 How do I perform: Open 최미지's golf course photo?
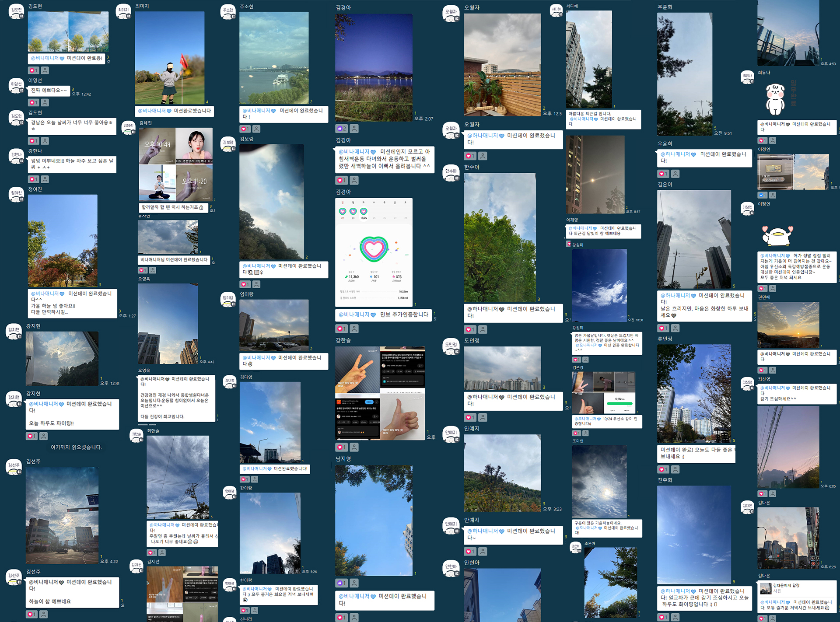170,58
